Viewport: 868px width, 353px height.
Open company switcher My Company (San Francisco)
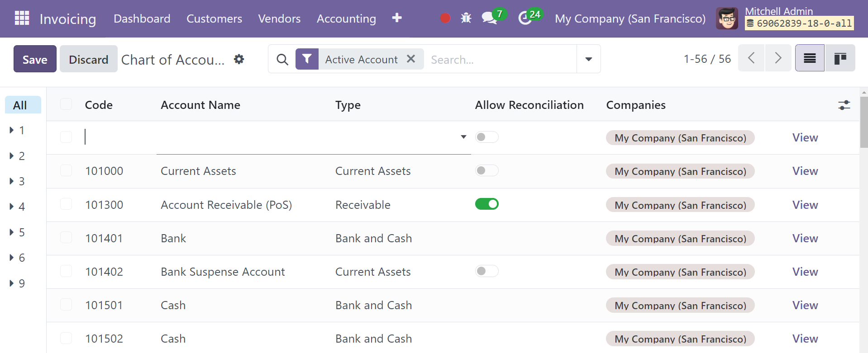point(630,19)
